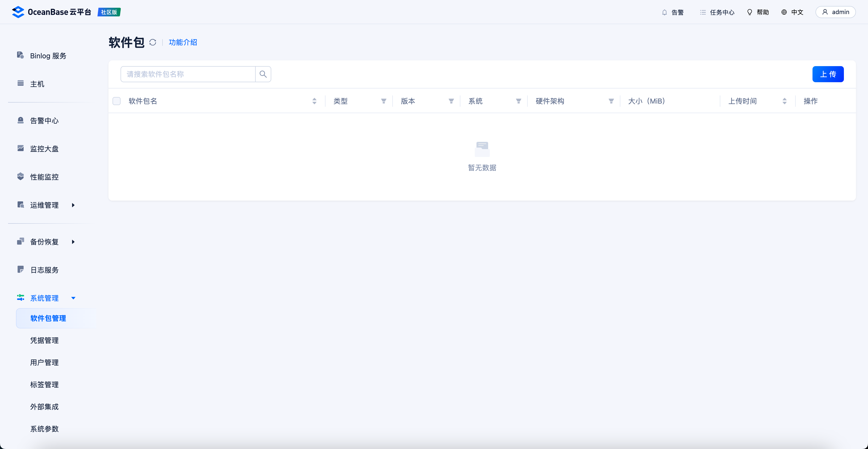The height and width of the screenshot is (449, 868).
Task: Click the admin user avatar icon
Action: [x=825, y=12]
